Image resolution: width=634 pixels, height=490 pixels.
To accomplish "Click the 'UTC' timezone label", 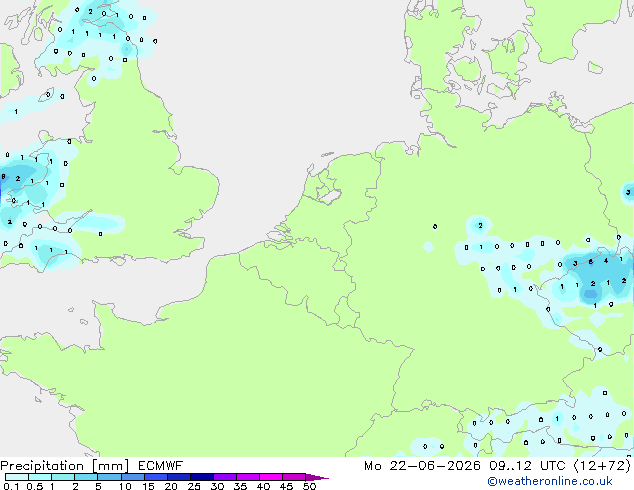I will point(553,466).
